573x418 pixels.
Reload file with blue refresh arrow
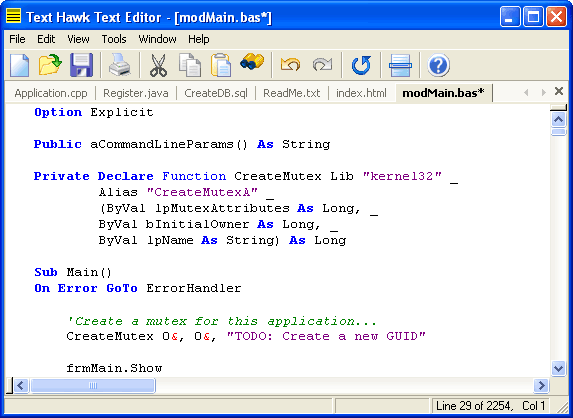(x=361, y=65)
